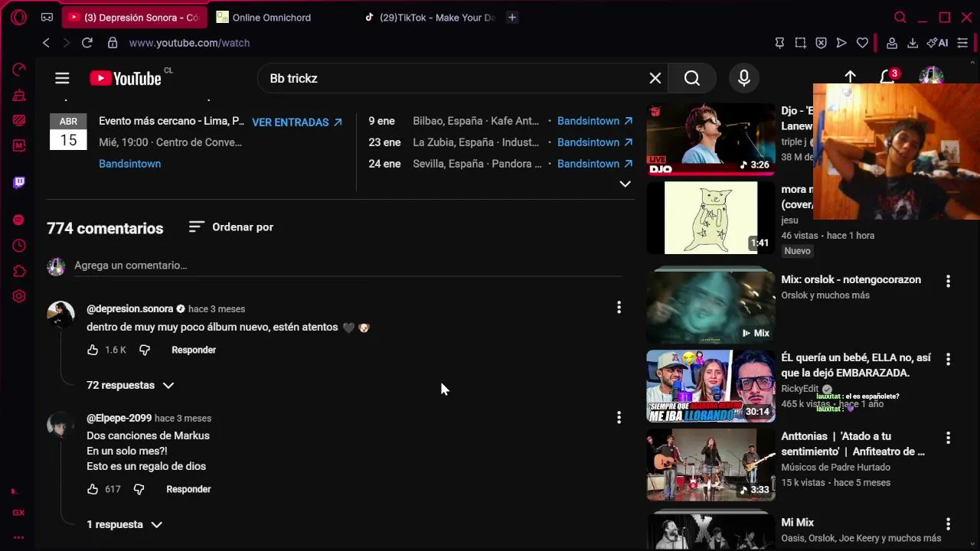Switch to Depresión Sonora tab

tap(134, 17)
